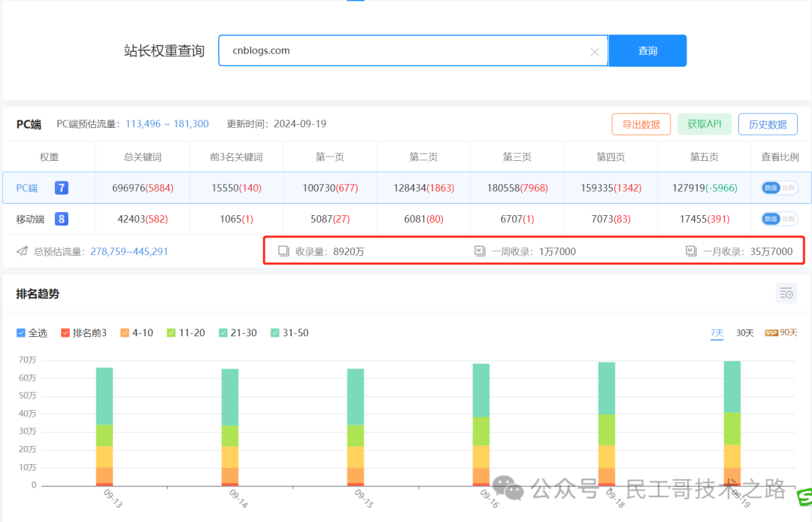Switch chart to 30天 range
Screen dimensions: 812x522
tap(744, 333)
